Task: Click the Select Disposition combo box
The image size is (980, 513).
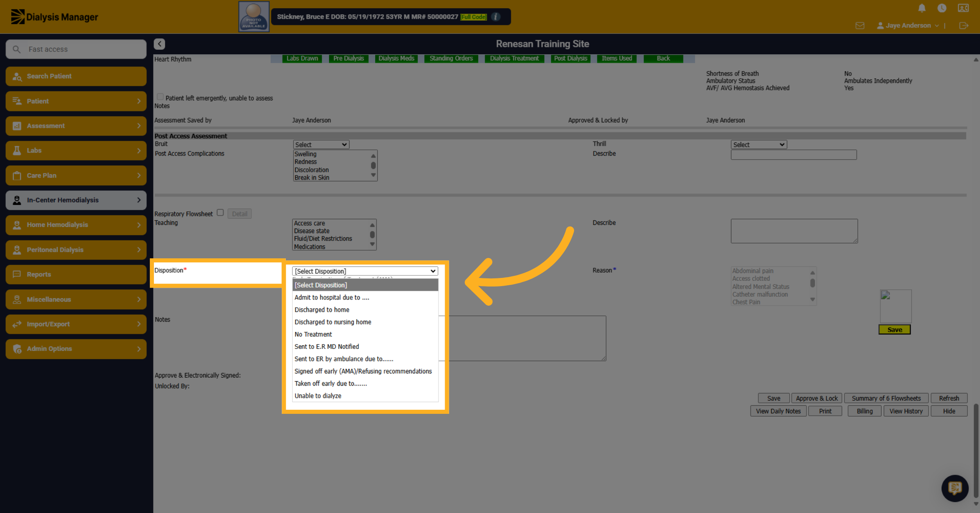Action: click(365, 271)
